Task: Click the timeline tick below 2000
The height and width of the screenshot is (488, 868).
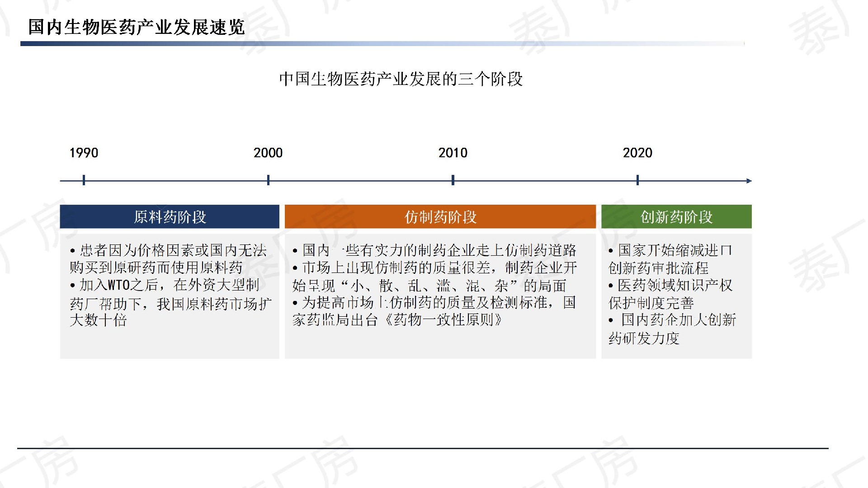Action: click(268, 180)
